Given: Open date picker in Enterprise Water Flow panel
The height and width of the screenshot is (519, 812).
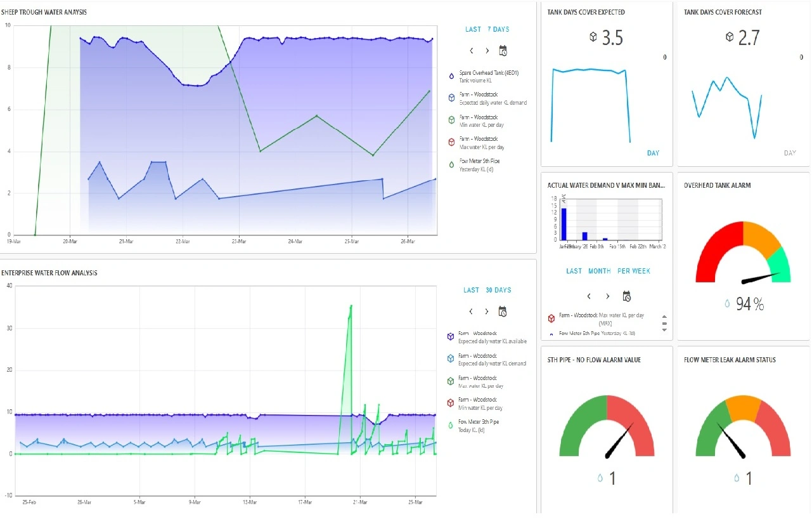Looking at the screenshot, I should click(503, 312).
